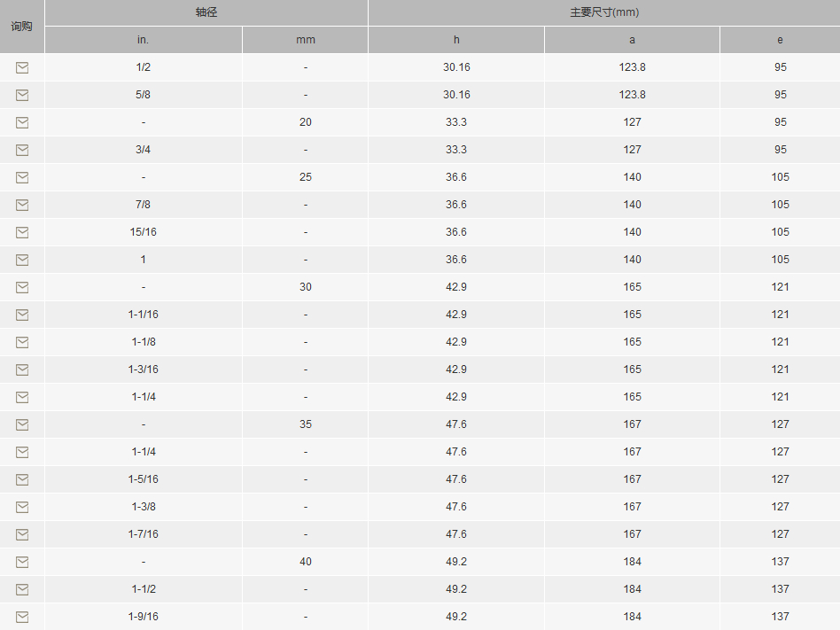Click inquiry envelope for 40 mm row
840x630 pixels.
[x=22, y=562]
